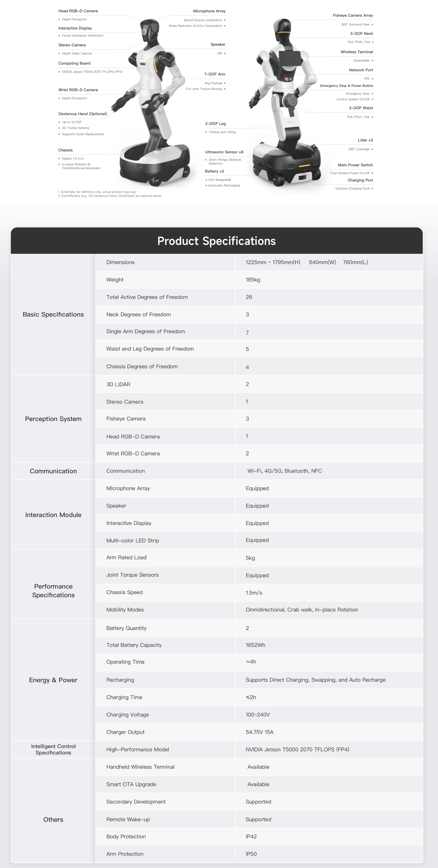Viewport: 438px width, 868px height.
Task: Select the "Head RGB-D Camera" callout label
Action: pyautogui.click(x=78, y=11)
